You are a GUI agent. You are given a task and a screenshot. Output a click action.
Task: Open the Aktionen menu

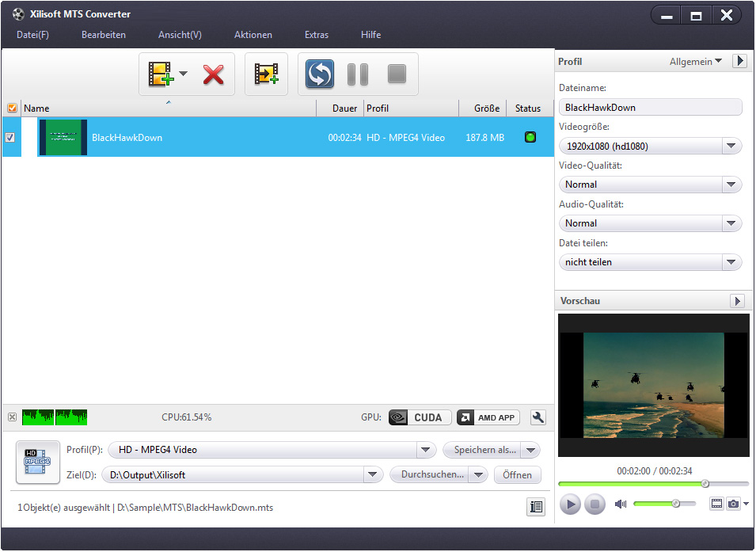pyautogui.click(x=253, y=35)
